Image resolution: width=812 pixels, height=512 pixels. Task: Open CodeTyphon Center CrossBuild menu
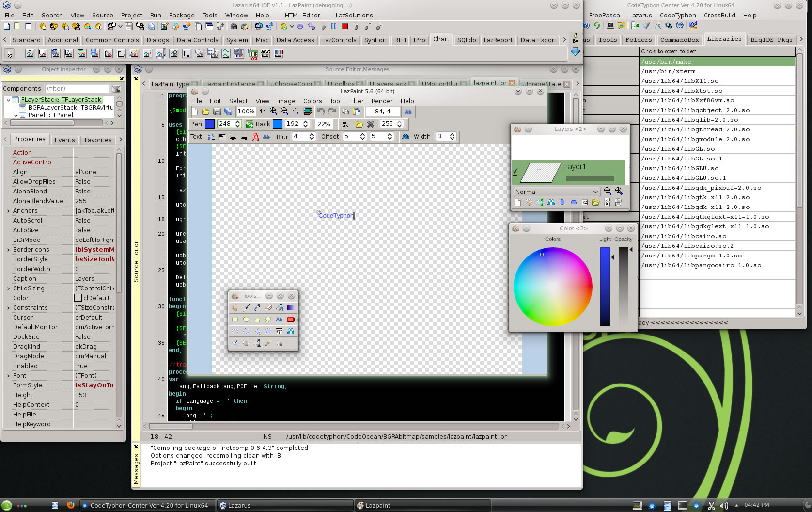coord(719,16)
